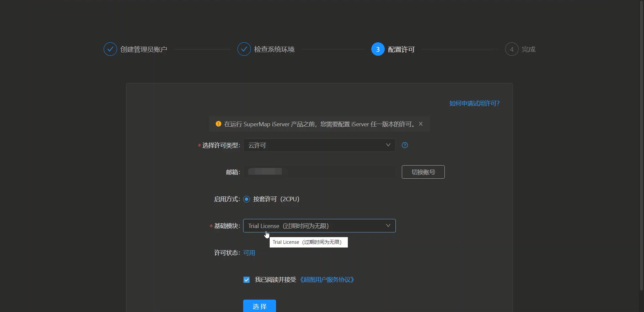Click the numbered circle for step 3 配置许可
Image resolution: width=644 pixels, height=312 pixels.
[x=378, y=49]
